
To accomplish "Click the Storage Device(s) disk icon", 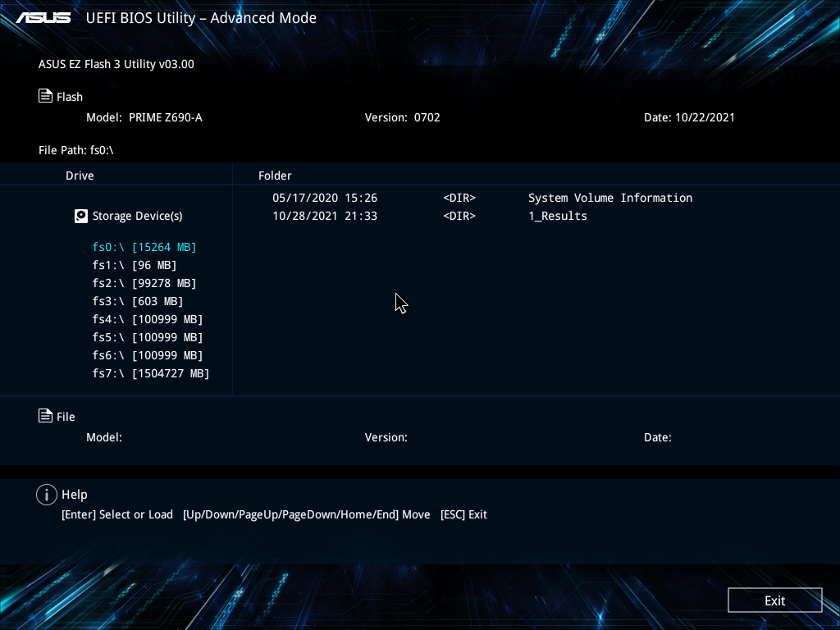I will point(81,216).
